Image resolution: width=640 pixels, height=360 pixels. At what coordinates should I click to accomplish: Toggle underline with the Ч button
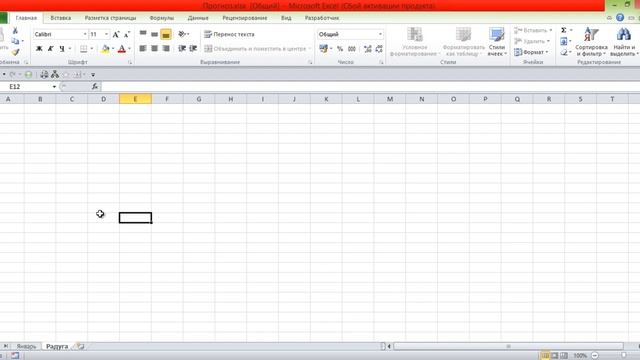tap(62, 49)
